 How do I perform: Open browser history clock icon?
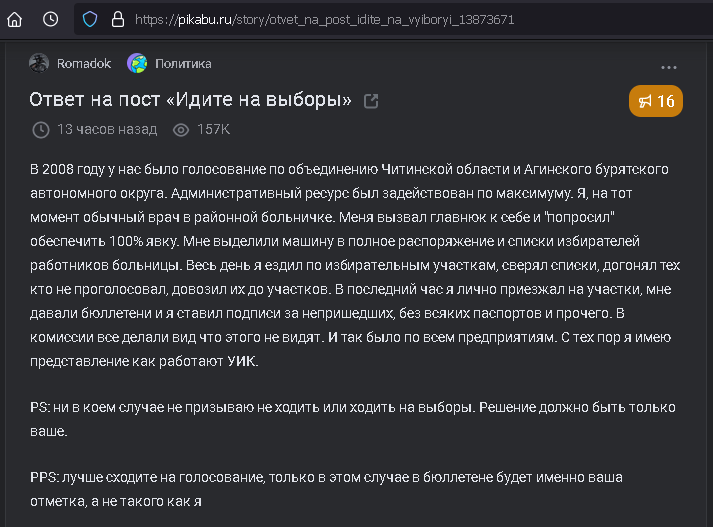click(50, 19)
